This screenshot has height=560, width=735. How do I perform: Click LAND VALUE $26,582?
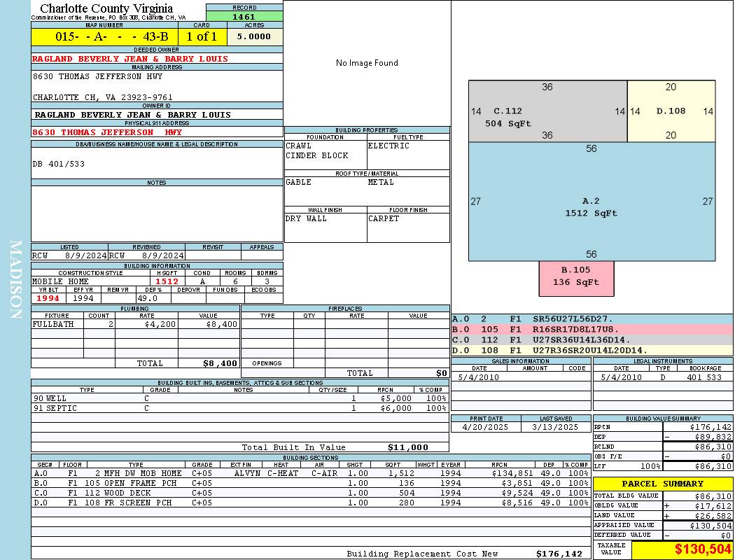(713, 515)
